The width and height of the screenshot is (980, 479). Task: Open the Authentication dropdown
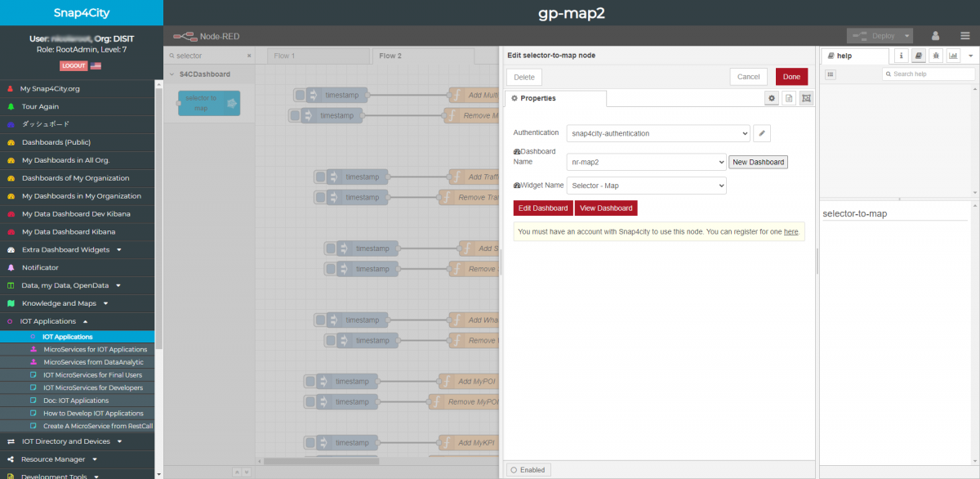click(657, 133)
